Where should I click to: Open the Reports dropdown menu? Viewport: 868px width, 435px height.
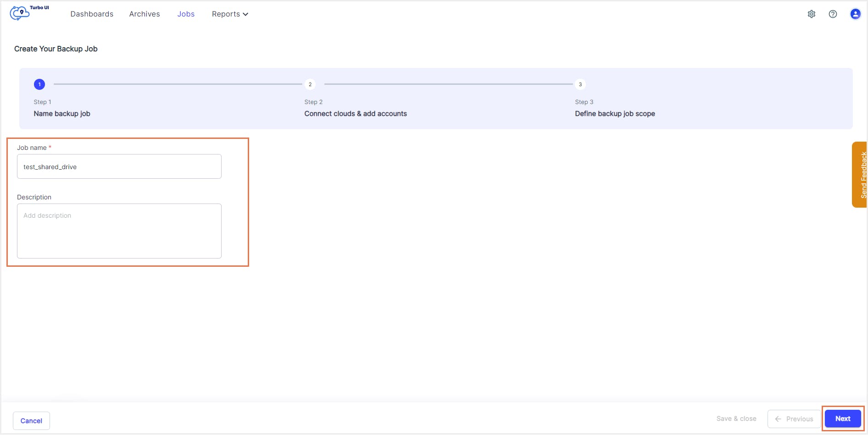point(226,14)
